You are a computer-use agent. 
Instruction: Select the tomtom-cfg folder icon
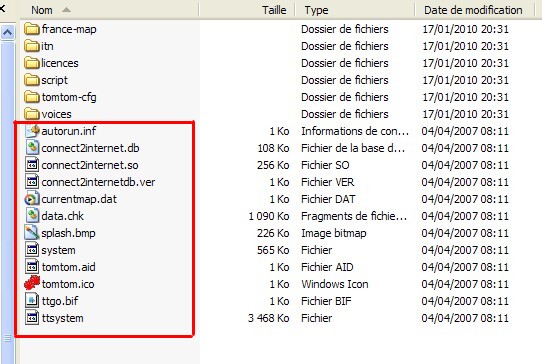[32, 96]
